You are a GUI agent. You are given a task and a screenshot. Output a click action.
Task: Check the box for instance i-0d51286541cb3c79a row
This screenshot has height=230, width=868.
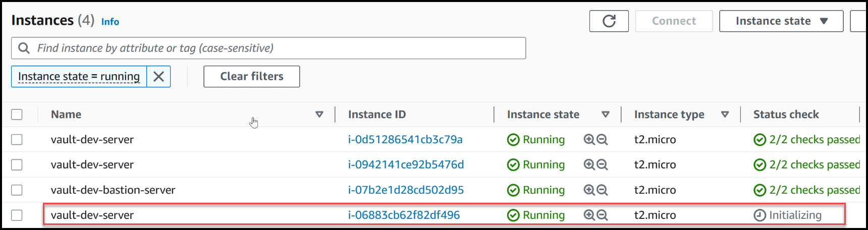[17, 140]
